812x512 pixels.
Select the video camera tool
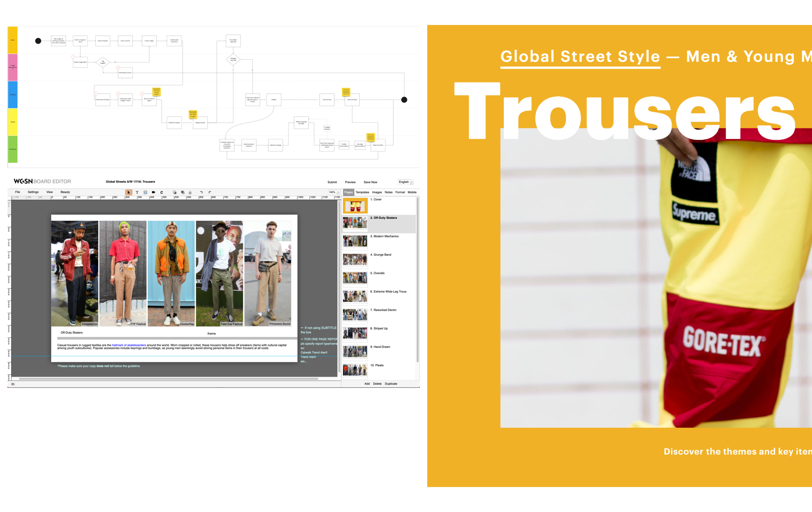pos(153,193)
